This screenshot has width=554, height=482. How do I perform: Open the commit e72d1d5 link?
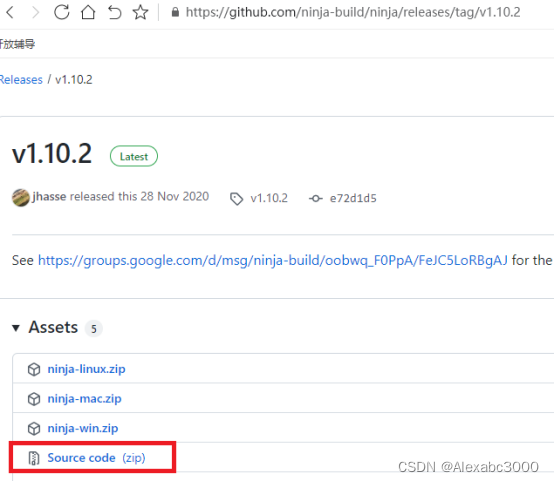pyautogui.click(x=353, y=198)
